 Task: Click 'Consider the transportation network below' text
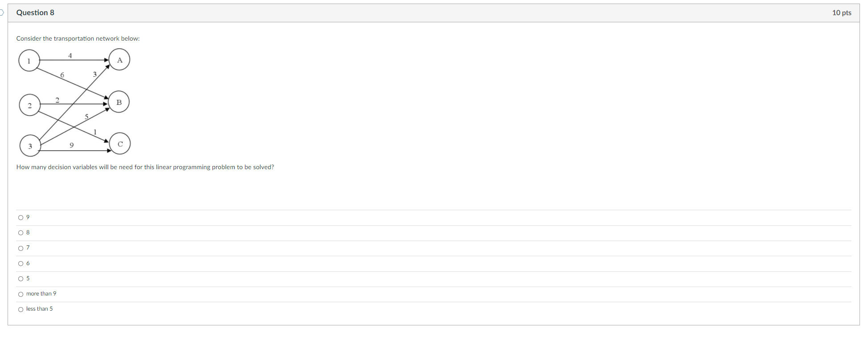click(x=78, y=38)
